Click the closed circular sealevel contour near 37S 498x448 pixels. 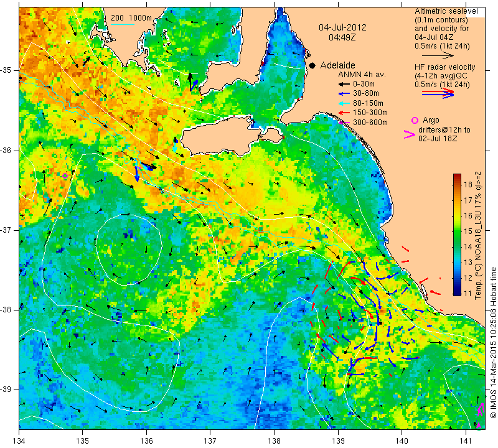(129, 250)
